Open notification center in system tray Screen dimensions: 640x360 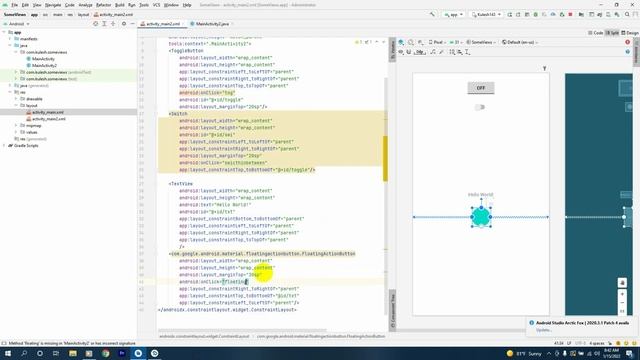629,353
